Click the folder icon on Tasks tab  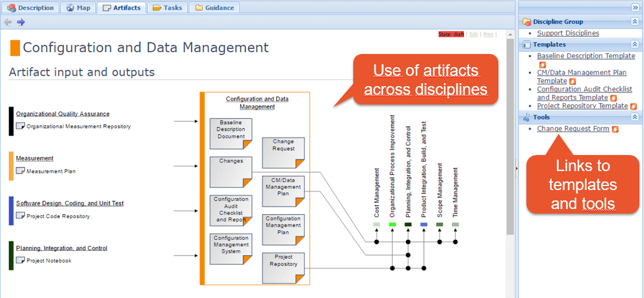(157, 8)
